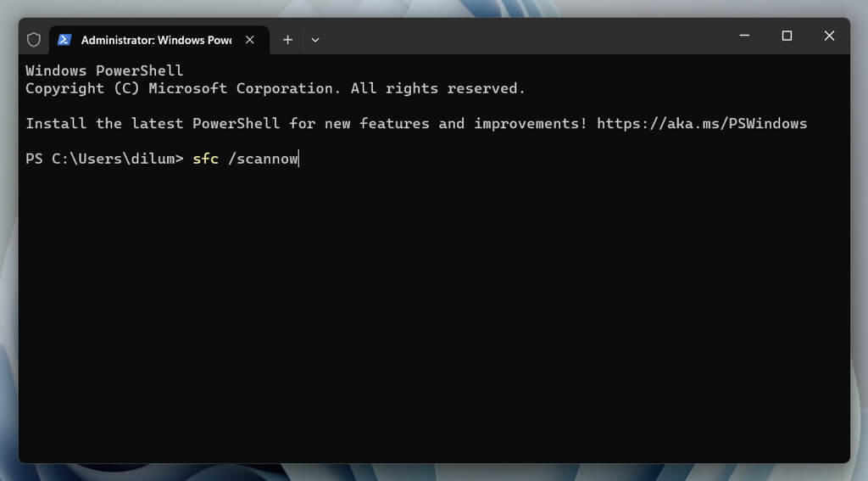Screen dimensions: 868x481
Task: Close the Terminal window
Action: pyautogui.click(x=829, y=36)
